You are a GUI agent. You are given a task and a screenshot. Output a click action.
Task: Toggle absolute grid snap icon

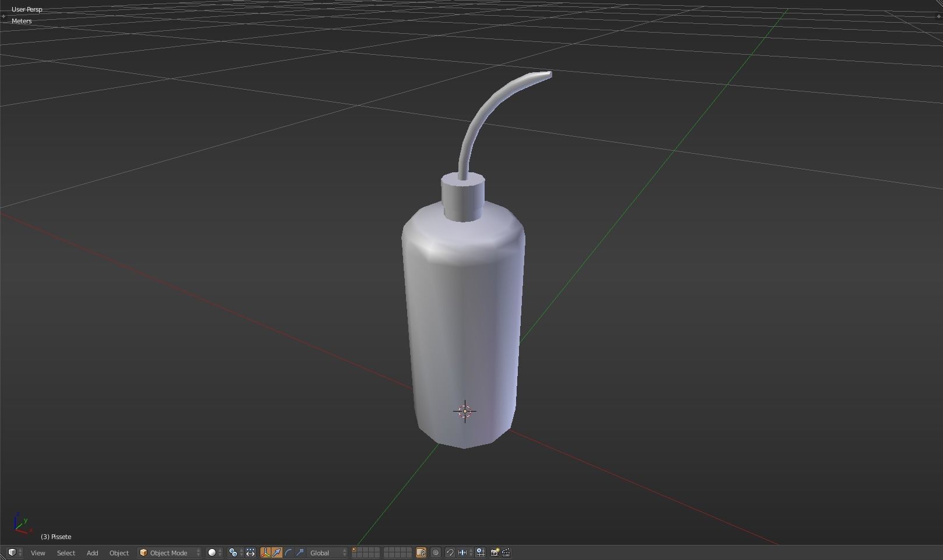[x=481, y=552]
